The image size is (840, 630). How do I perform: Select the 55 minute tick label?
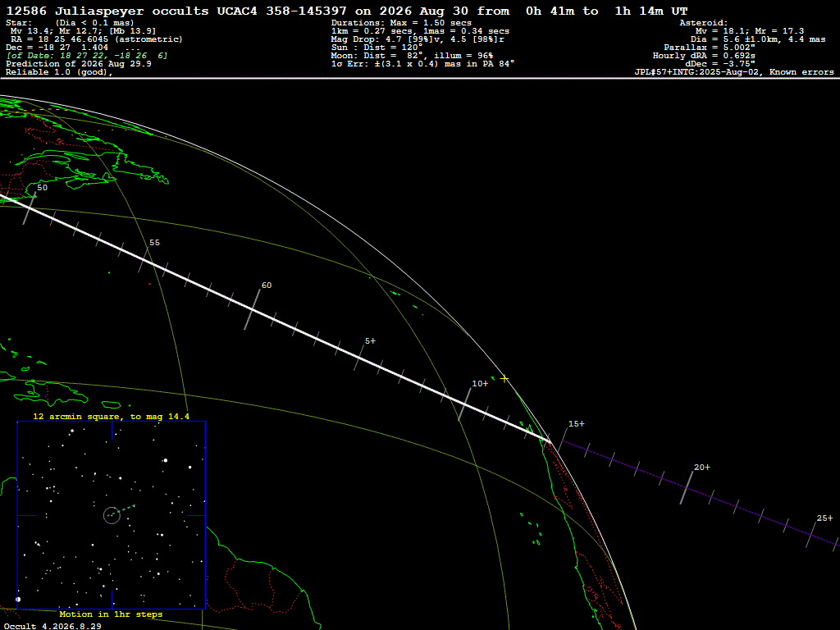154,243
